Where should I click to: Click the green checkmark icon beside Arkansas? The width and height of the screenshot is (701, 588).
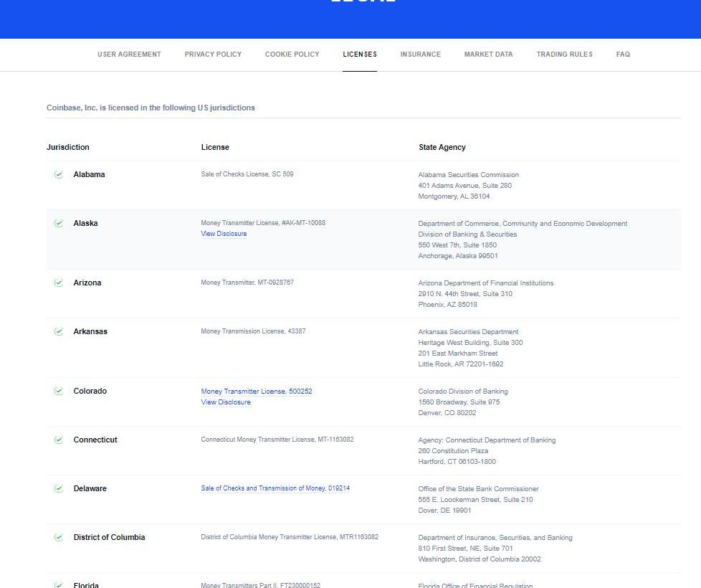pyautogui.click(x=59, y=331)
